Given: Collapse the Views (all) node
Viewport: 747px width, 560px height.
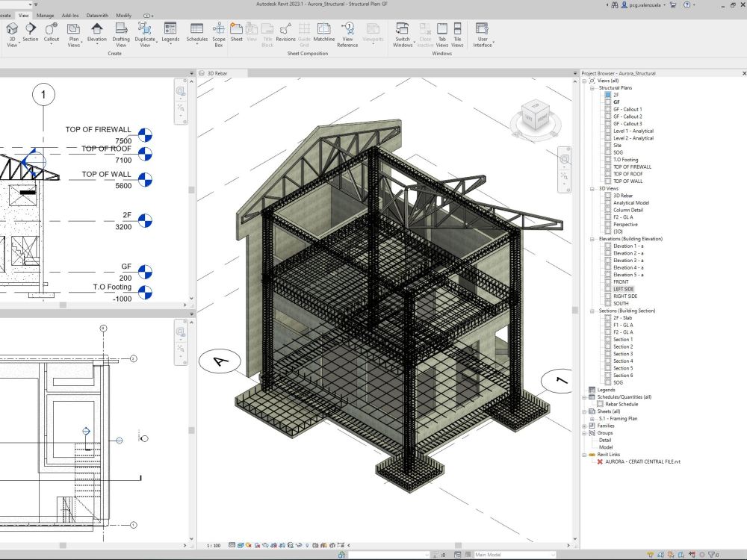Looking at the screenshot, I should click(585, 81).
